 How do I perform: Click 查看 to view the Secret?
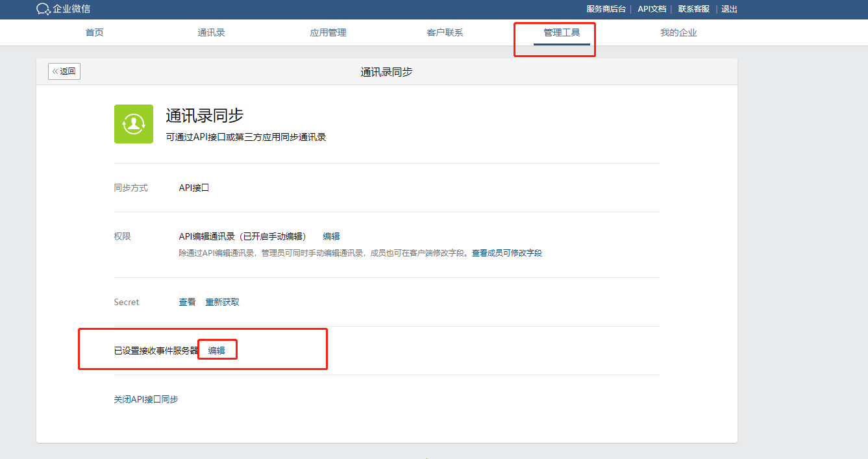coord(188,302)
